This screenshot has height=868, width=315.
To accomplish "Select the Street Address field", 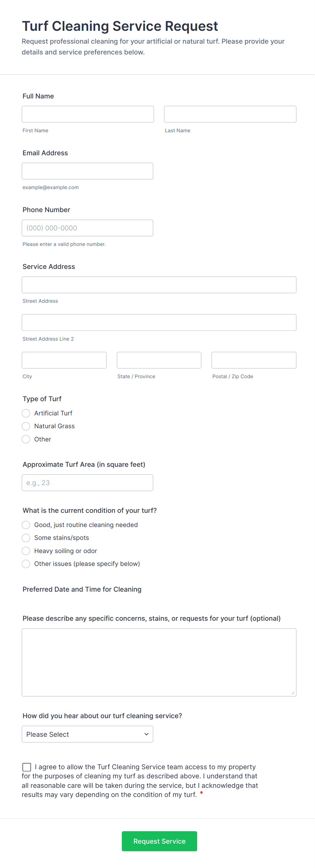I will [x=159, y=284].
